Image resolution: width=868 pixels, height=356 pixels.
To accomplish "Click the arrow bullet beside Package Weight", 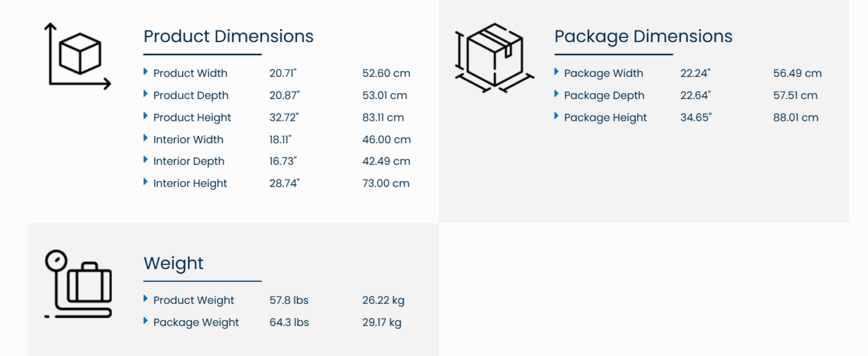I will coord(146,321).
